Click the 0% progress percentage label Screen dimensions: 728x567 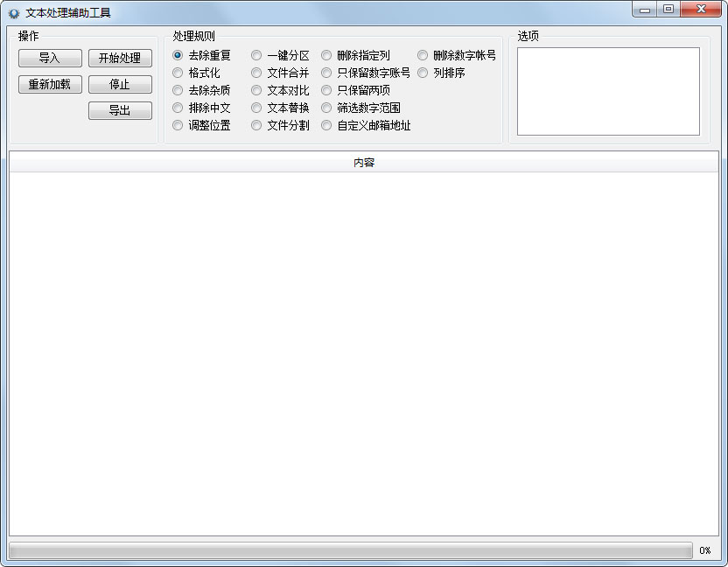(x=704, y=550)
